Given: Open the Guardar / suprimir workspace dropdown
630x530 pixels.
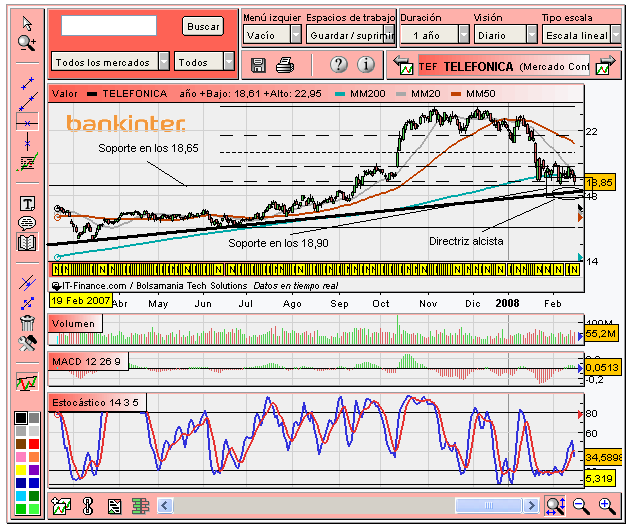Looking at the screenshot, I should [350, 35].
